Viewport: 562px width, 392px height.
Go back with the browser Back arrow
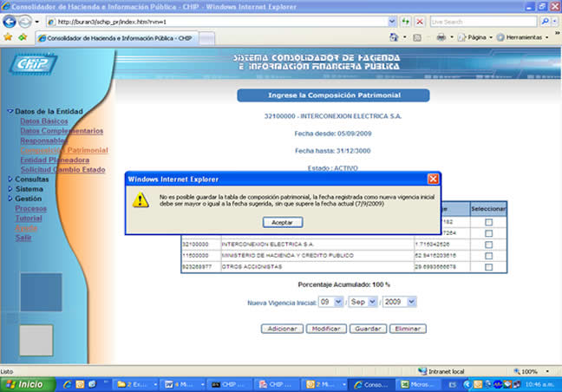click(10, 22)
